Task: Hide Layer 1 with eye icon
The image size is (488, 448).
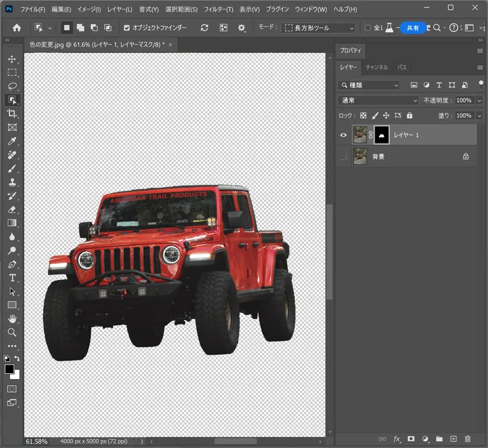Action: 343,135
